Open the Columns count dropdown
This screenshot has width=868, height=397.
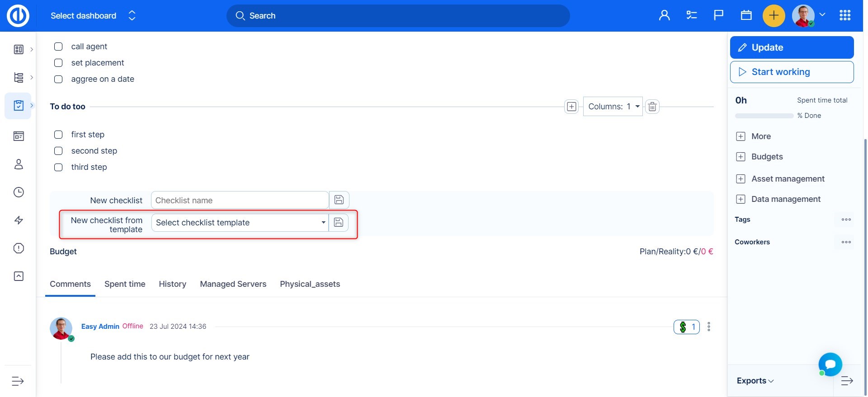[x=613, y=107]
